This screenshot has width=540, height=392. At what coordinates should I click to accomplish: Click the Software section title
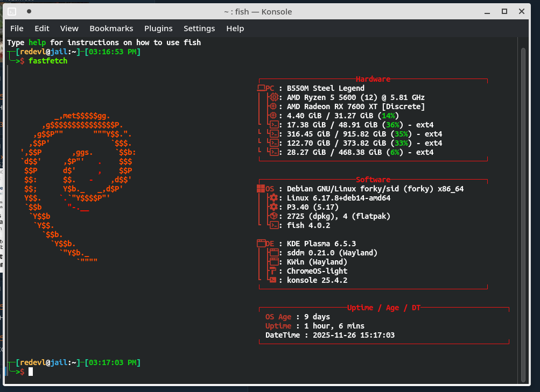point(373,180)
